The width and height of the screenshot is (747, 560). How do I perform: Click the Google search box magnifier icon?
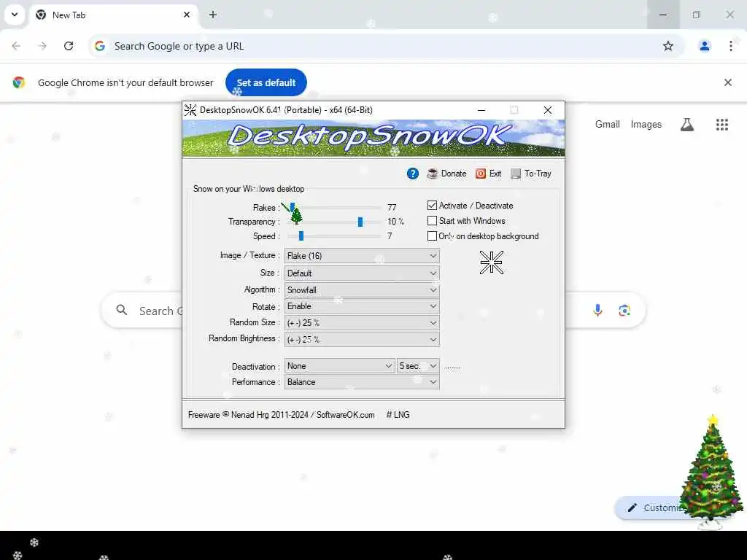click(x=122, y=311)
